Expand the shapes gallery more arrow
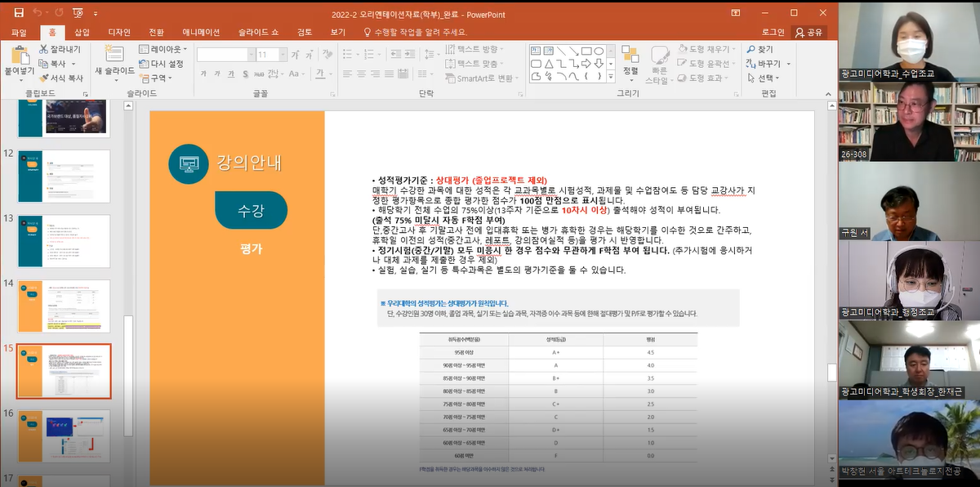 pos(611,77)
